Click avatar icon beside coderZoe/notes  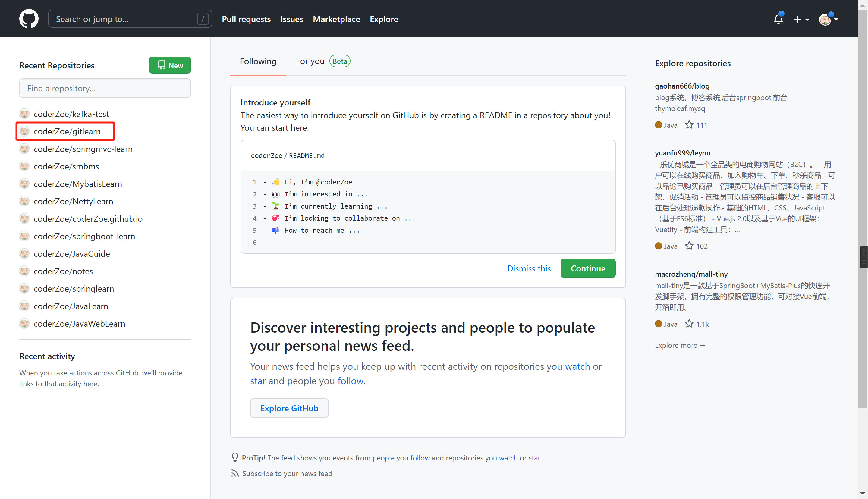[24, 271]
